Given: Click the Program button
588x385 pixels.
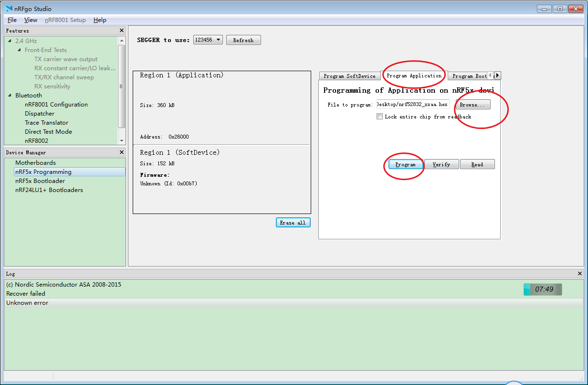Looking at the screenshot, I should (406, 164).
